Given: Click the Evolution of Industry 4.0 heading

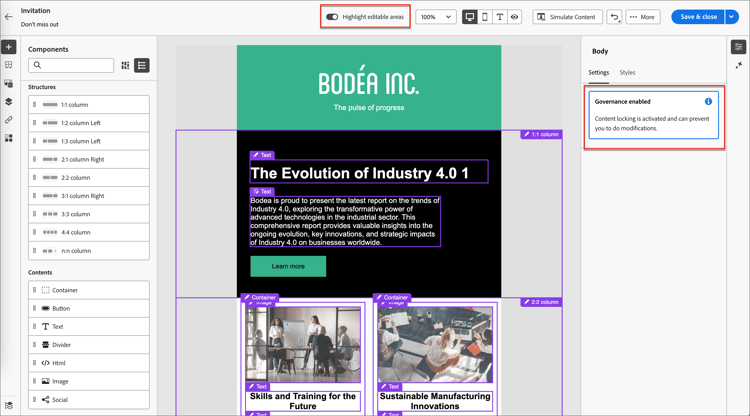Looking at the screenshot, I should 359,173.
